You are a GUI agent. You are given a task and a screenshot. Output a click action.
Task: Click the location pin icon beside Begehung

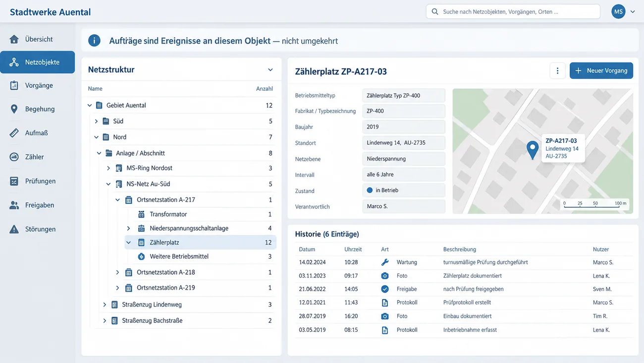14,109
